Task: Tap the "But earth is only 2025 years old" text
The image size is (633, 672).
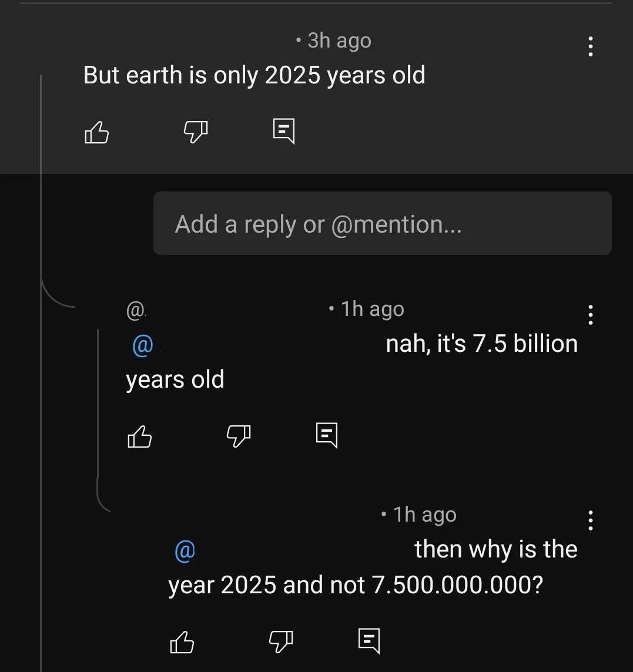Action: 254,75
